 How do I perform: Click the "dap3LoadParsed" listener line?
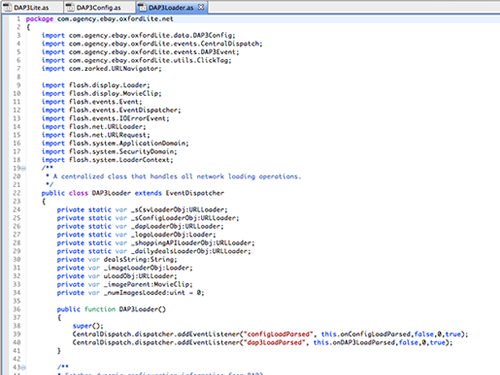click(x=263, y=342)
